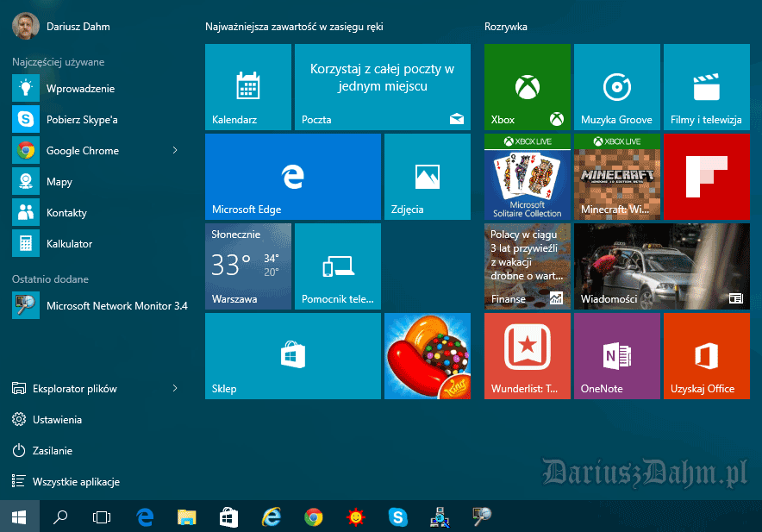Viewport: 762px width, 532px height.
Task: Open the sun icon app on taskbar
Action: pos(356,517)
